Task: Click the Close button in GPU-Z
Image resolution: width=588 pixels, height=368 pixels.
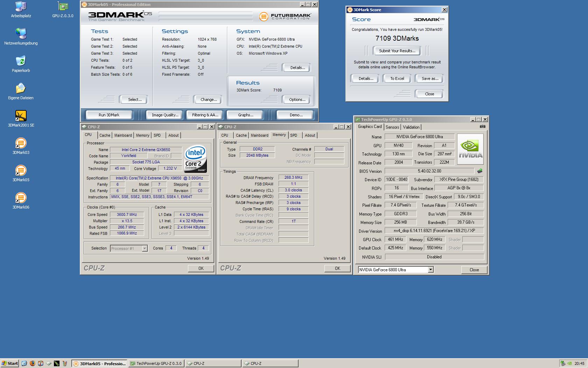Action: point(474,270)
